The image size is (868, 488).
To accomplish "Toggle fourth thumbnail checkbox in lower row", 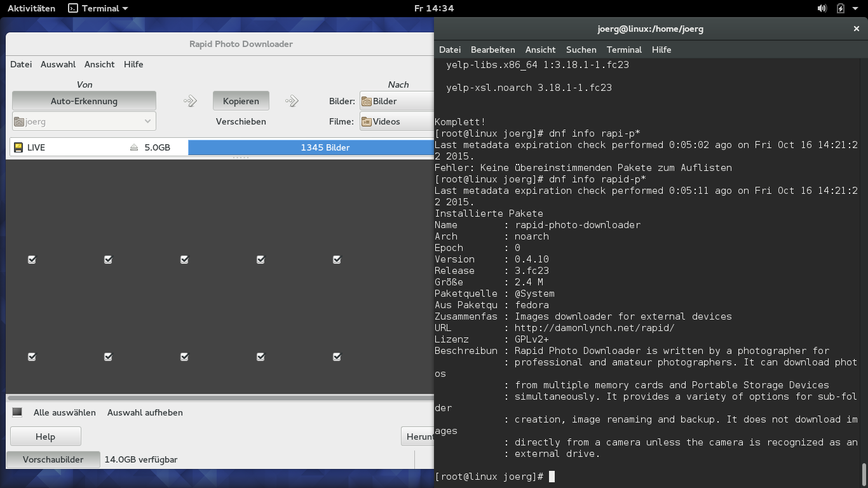I will pos(261,356).
